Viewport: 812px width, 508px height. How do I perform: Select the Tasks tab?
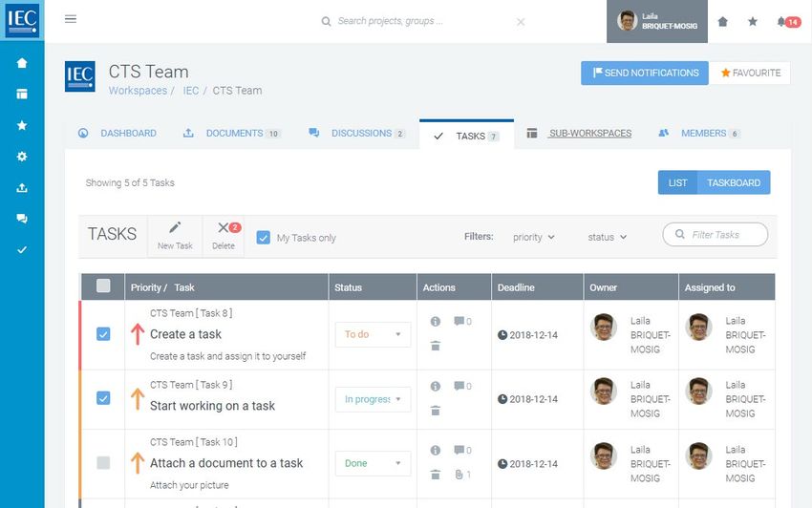[x=466, y=136]
